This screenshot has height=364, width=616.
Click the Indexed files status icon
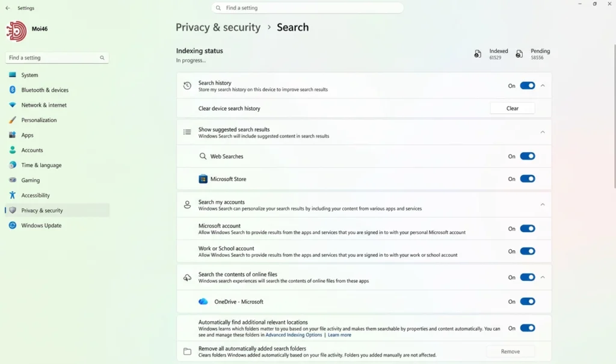[x=477, y=54]
